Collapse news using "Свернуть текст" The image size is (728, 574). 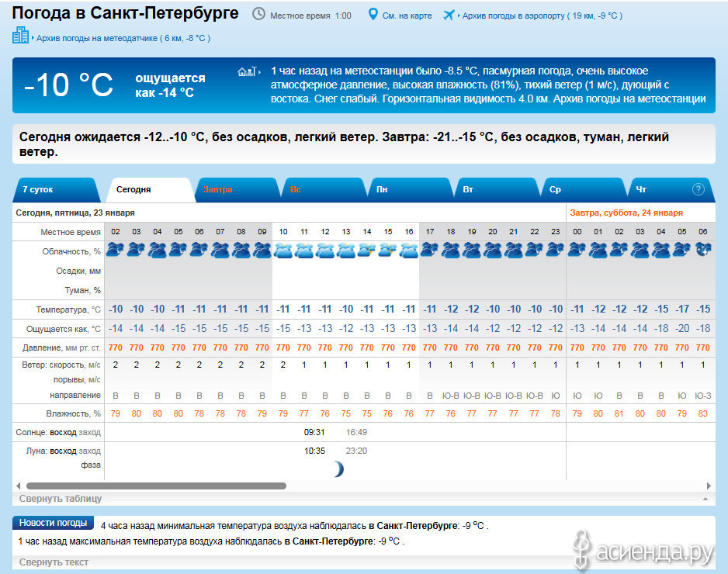click(54, 562)
